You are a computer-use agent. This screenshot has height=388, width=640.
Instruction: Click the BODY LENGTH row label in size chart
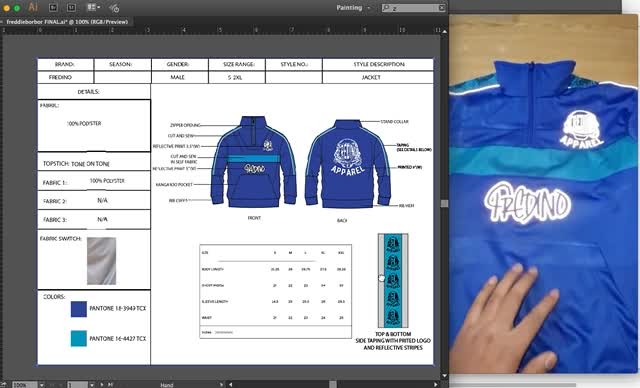(212, 269)
